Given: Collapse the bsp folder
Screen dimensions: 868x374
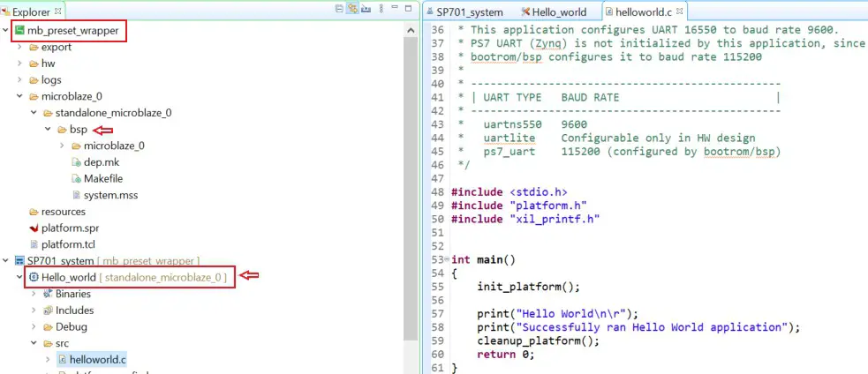Looking at the screenshot, I should pyautogui.click(x=48, y=130).
